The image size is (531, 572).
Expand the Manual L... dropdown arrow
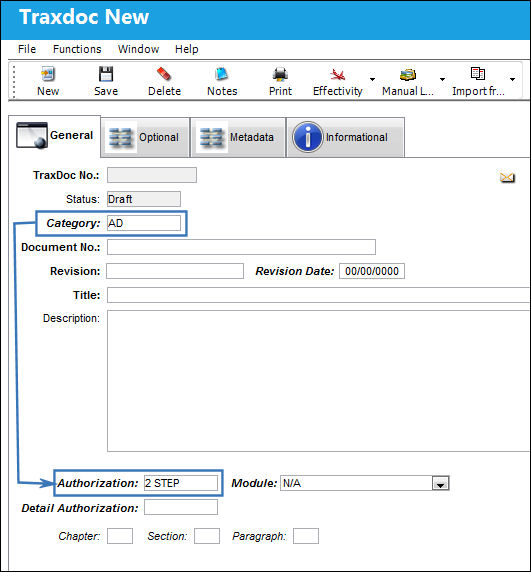click(442, 79)
